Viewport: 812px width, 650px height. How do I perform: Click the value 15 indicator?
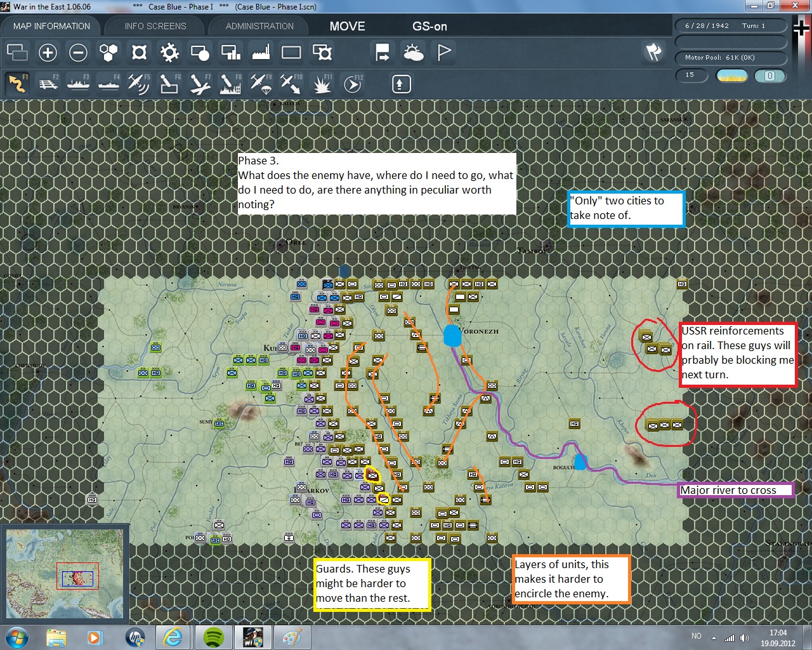point(692,76)
